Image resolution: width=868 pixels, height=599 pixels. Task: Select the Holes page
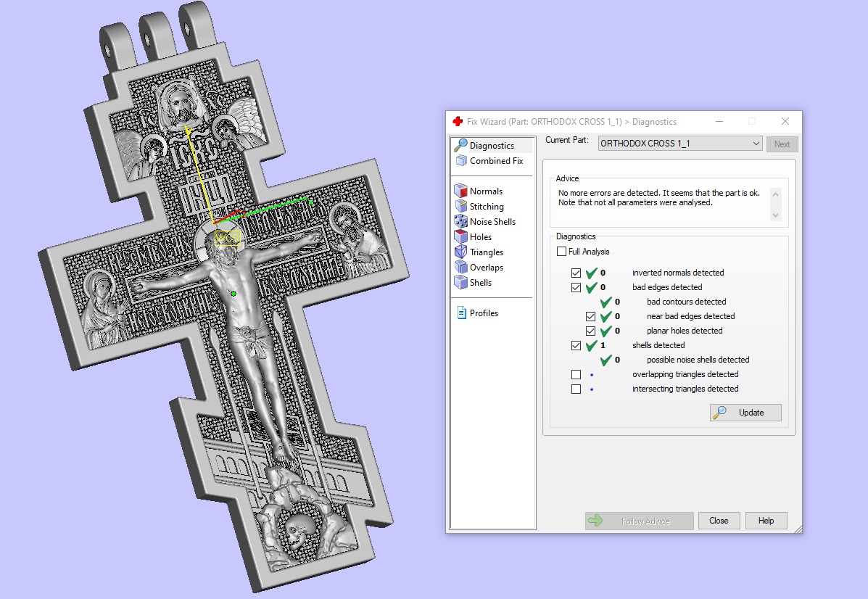tap(481, 237)
